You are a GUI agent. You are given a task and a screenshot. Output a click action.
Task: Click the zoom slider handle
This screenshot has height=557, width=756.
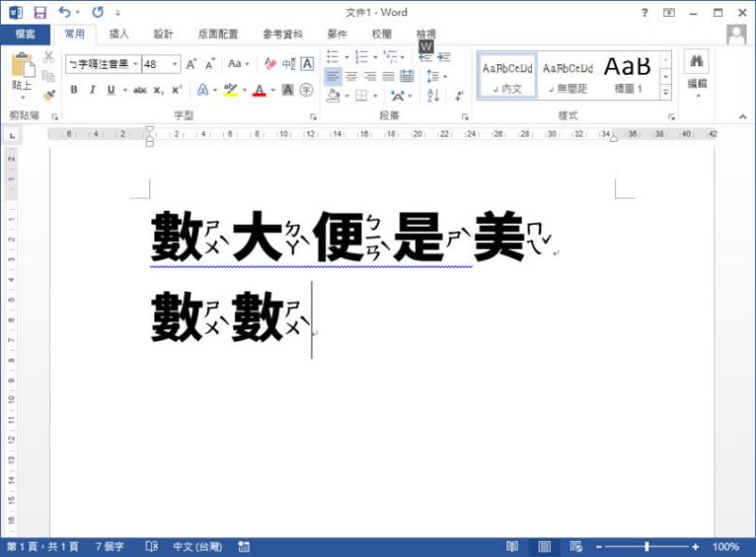646,547
